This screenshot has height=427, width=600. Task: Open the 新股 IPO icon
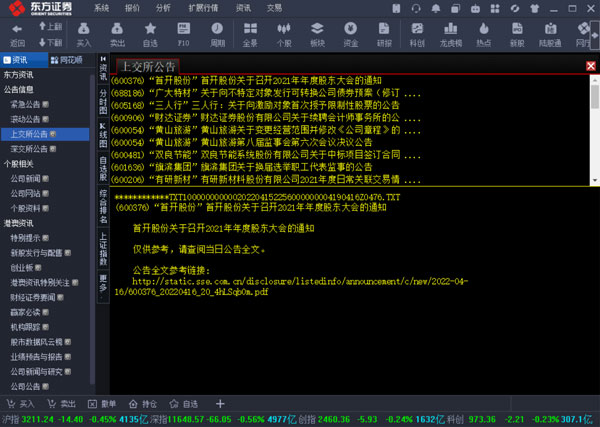(517, 29)
